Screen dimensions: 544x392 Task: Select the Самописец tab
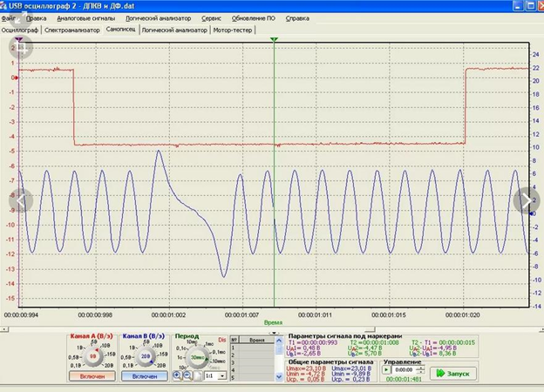pyautogui.click(x=120, y=30)
